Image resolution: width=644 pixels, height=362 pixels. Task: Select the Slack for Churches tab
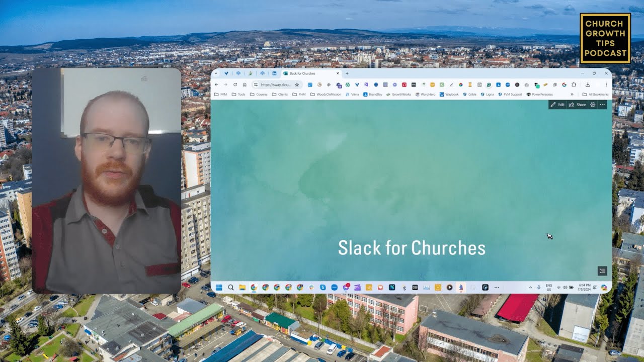point(311,73)
